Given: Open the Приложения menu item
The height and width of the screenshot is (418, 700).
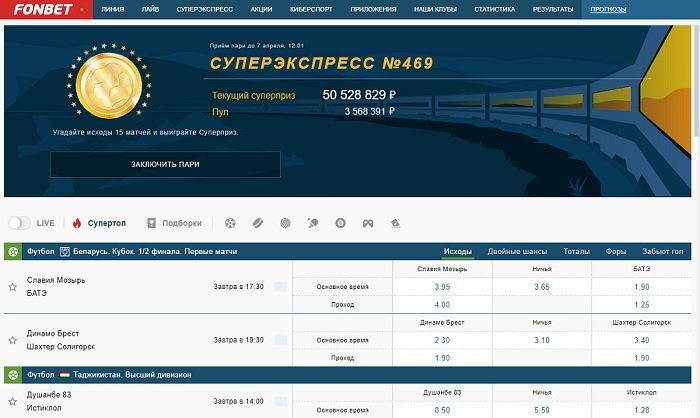Looking at the screenshot, I should [x=373, y=9].
